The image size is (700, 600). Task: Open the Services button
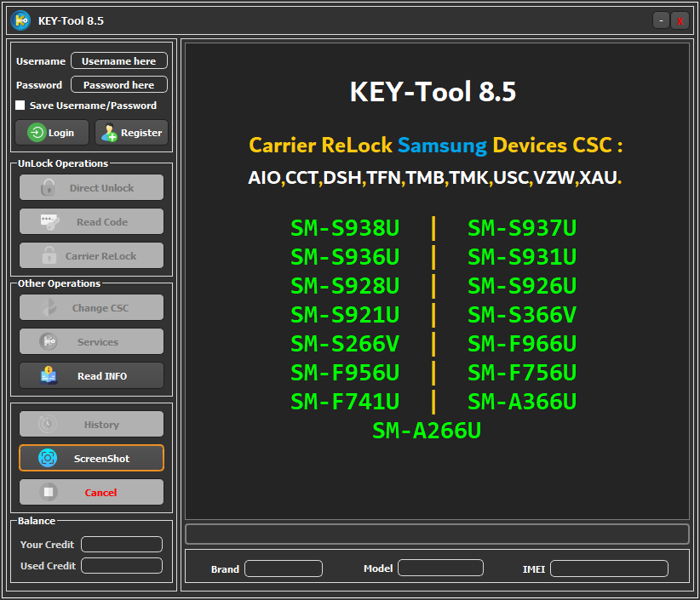[91, 342]
